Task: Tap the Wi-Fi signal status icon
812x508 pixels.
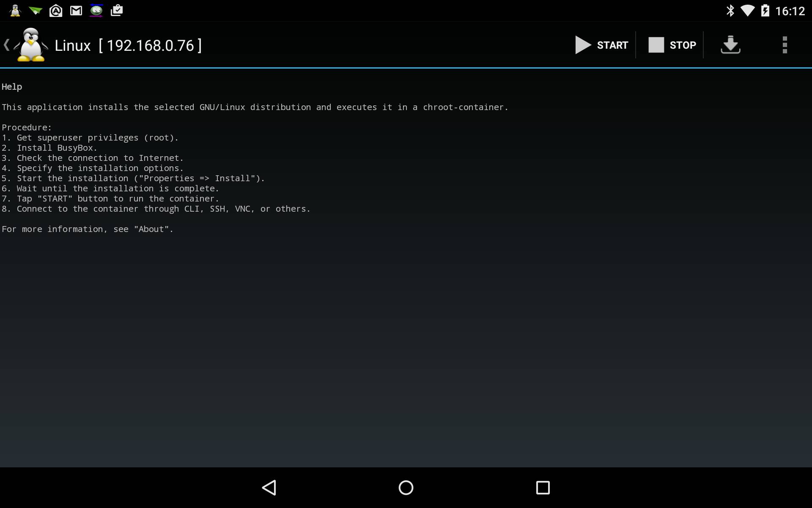Action: [747, 11]
